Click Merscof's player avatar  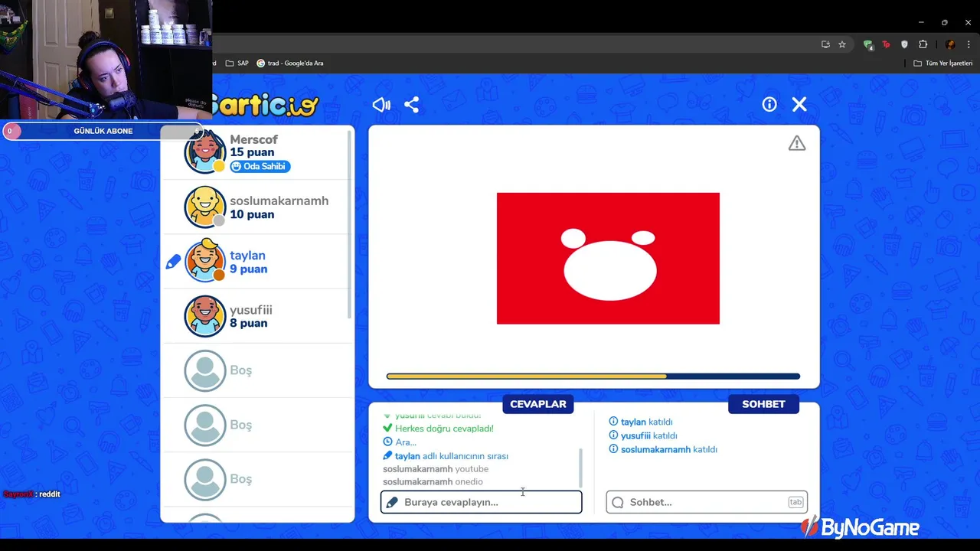coord(205,152)
